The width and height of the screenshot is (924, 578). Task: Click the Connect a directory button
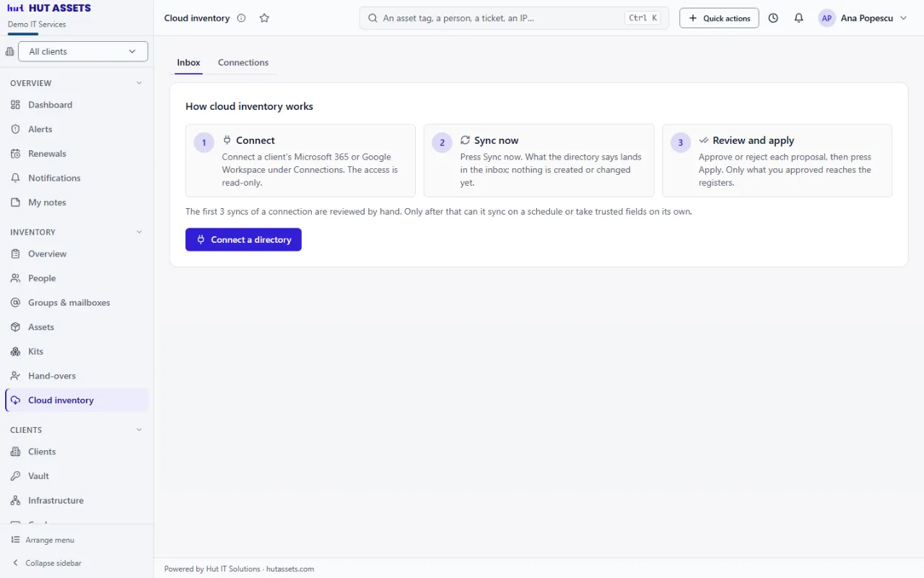pyautogui.click(x=243, y=240)
